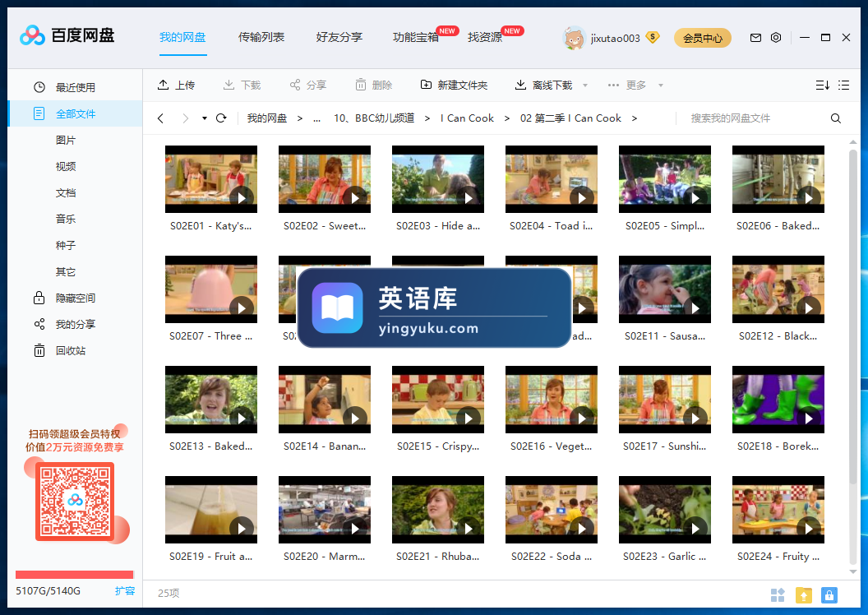
Task: Filter by 音乐 in the sidebar
Action: point(66,220)
